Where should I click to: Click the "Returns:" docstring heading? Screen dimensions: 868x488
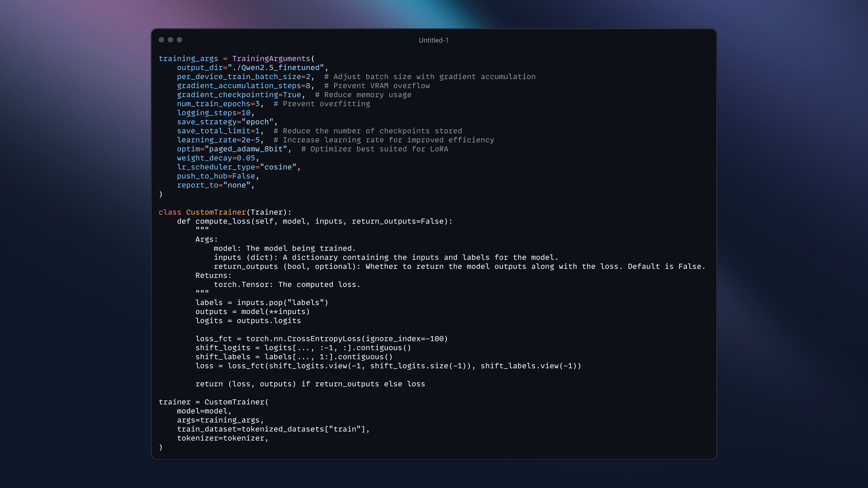[x=213, y=275]
